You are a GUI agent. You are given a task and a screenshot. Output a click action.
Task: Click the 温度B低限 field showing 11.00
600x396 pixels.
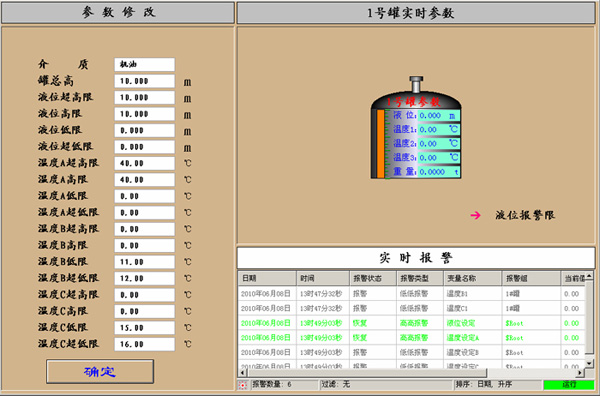pos(145,262)
